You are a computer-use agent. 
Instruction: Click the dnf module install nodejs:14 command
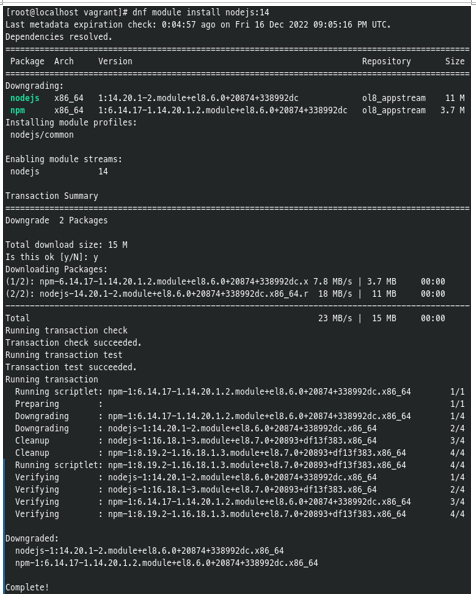pyautogui.click(x=201, y=12)
